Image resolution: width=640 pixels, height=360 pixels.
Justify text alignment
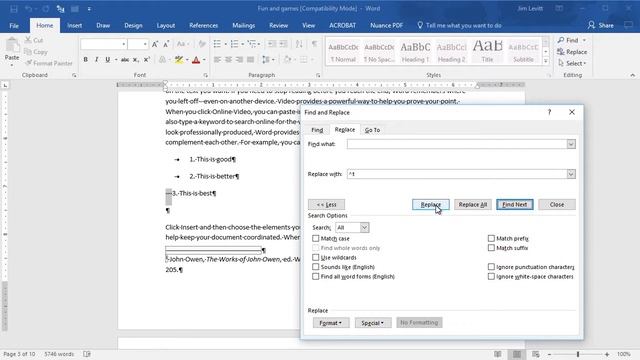tap(251, 60)
